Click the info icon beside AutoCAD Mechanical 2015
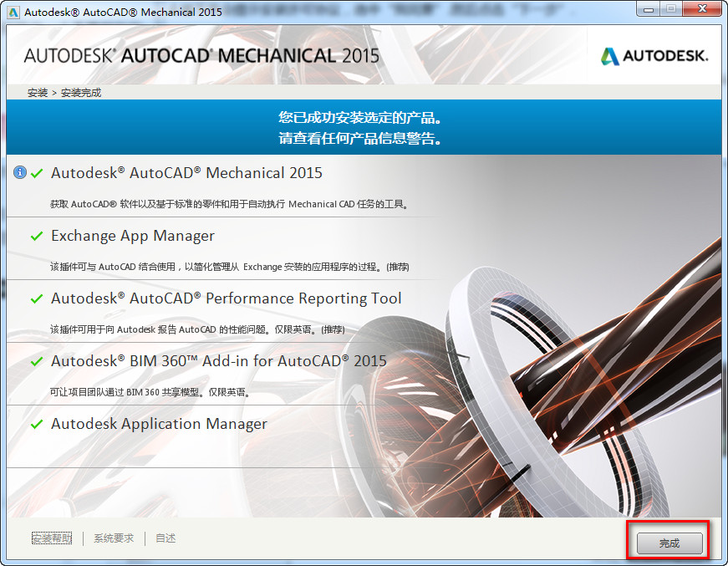728x566 pixels. click(19, 172)
